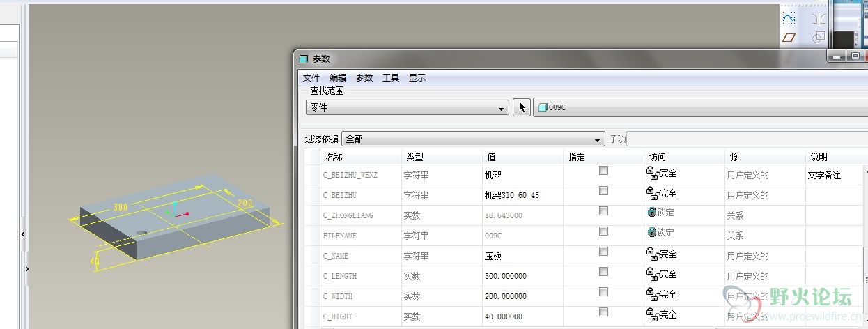
Task: Sort by the 名称 column header
Action: pos(360,158)
